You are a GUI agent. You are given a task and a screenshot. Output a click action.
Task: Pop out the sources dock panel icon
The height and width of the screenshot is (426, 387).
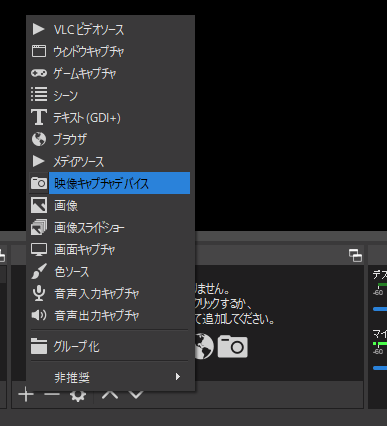pos(355,255)
